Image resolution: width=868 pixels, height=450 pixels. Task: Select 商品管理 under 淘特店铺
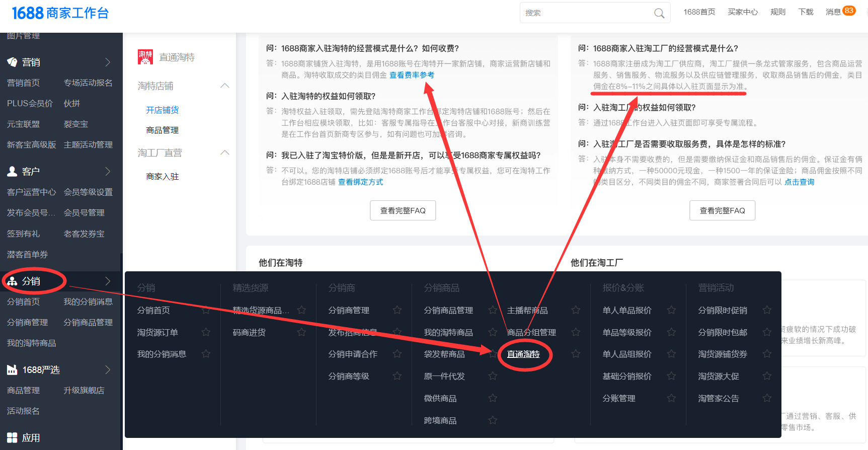click(x=162, y=130)
